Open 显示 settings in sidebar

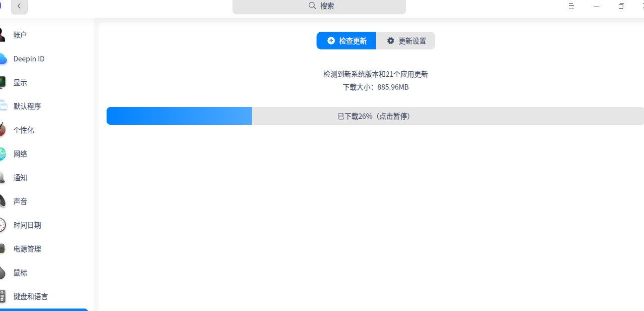44,82
